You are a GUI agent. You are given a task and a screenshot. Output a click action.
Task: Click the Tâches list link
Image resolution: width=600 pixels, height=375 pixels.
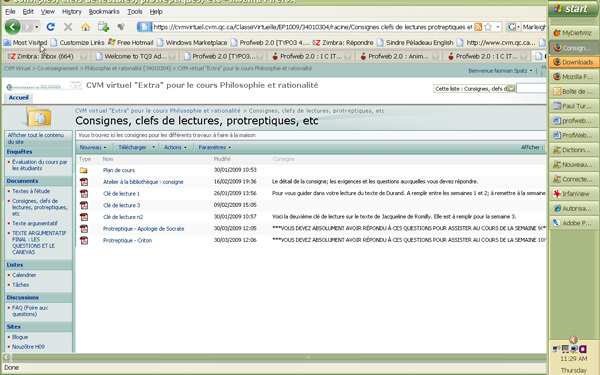coord(20,285)
